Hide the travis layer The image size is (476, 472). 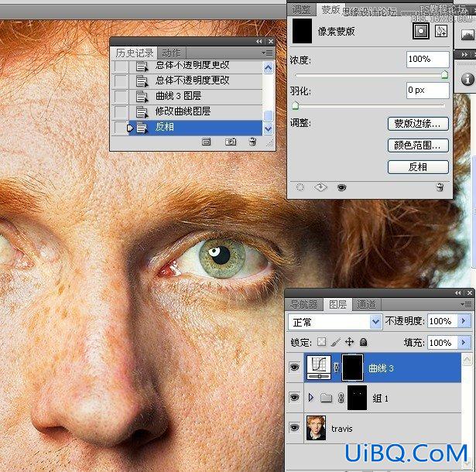coord(294,428)
